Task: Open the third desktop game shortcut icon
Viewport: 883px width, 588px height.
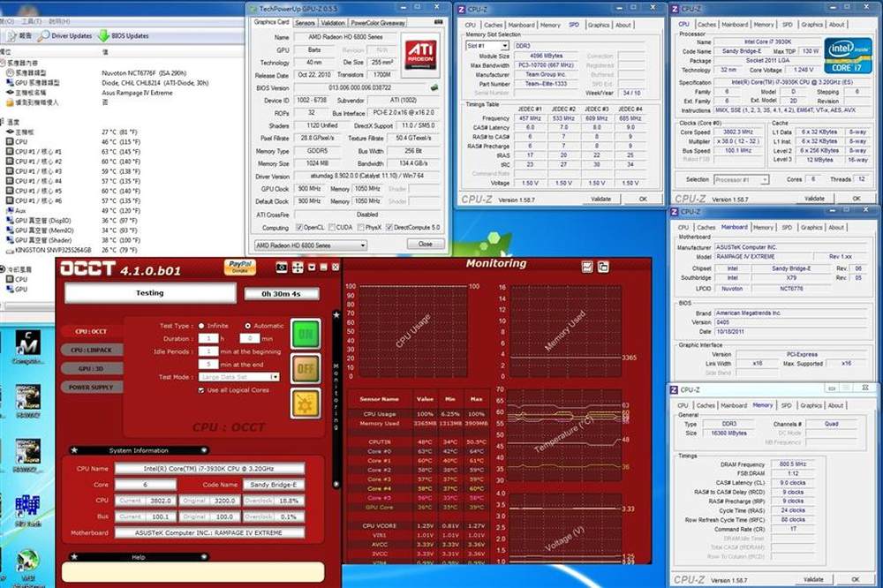Action: [x=27, y=451]
